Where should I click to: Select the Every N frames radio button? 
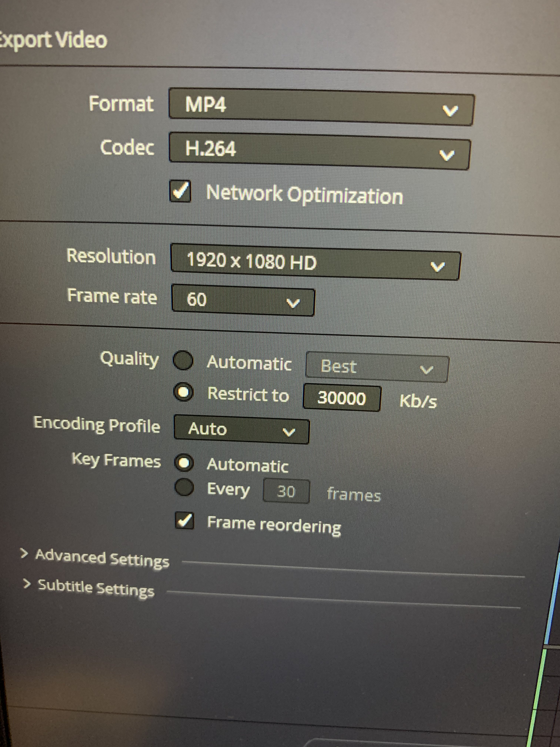click(184, 487)
